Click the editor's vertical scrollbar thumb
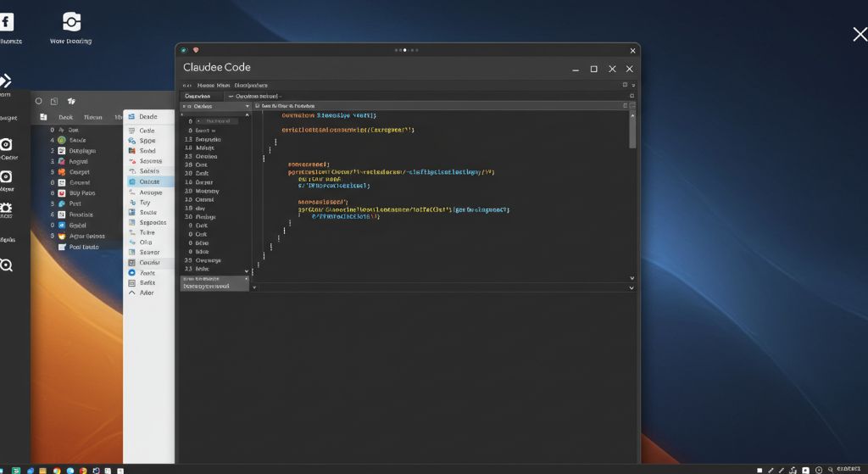Screen dimensions: 868x474 [632, 133]
